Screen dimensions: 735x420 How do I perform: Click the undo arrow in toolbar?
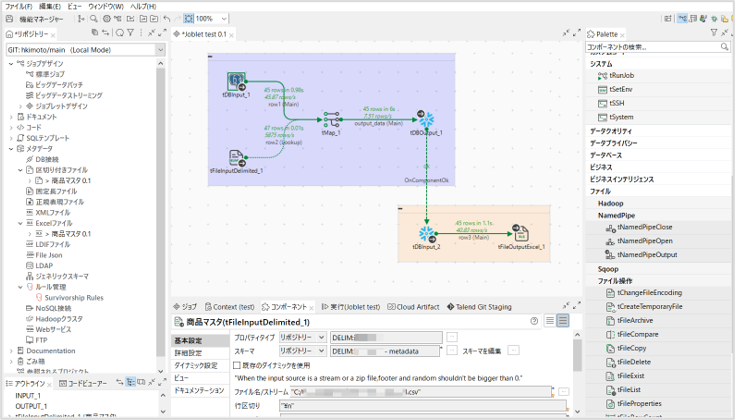point(166,19)
